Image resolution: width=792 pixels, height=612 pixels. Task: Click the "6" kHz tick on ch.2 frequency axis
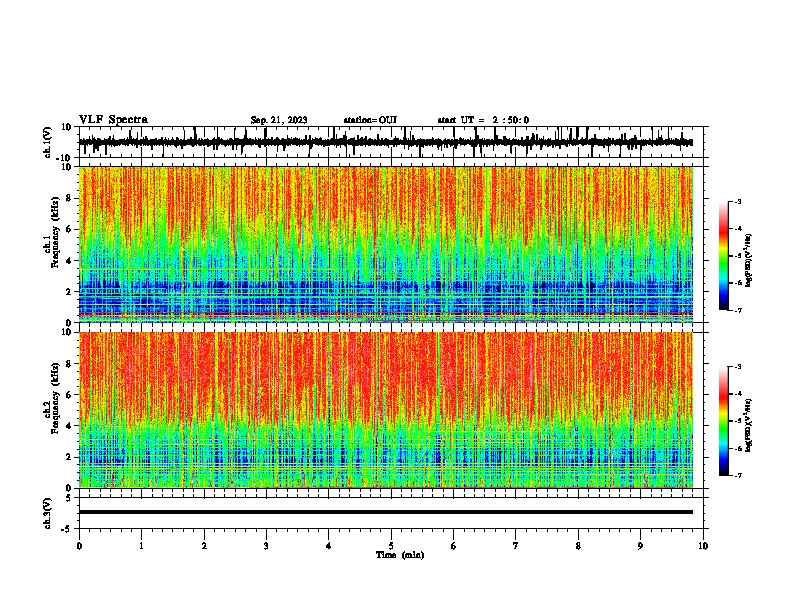(69, 395)
